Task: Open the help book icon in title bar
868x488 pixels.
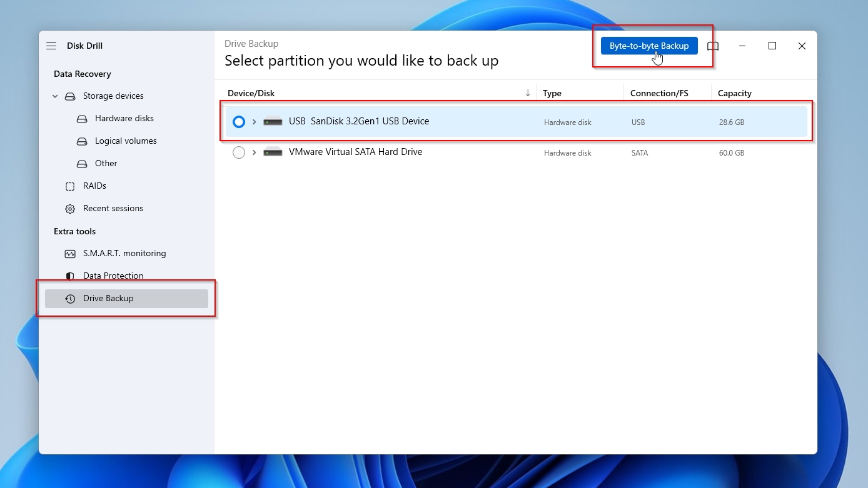Action: click(713, 46)
